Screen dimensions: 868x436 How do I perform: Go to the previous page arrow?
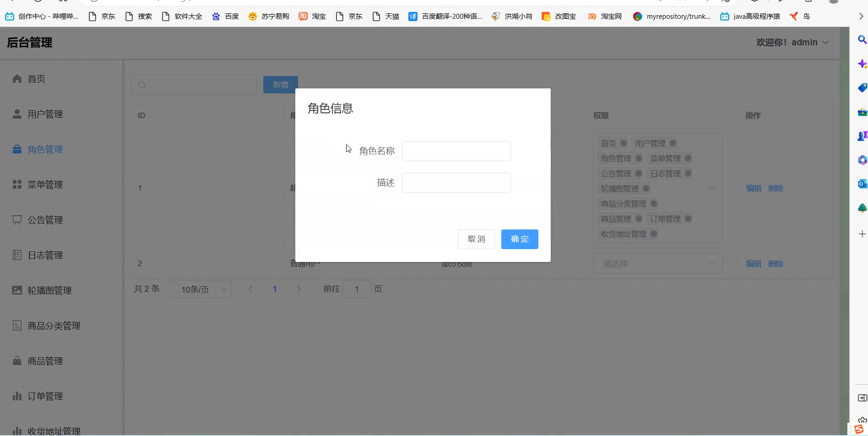point(250,289)
